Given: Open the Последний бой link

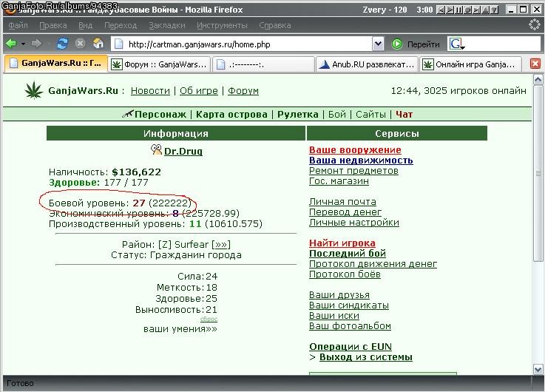Looking at the screenshot, I should coord(348,254).
